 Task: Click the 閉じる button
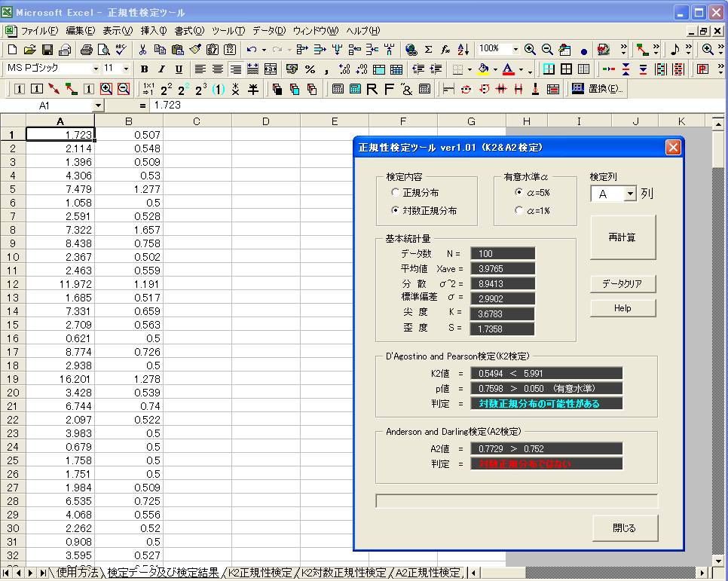pyautogui.click(x=625, y=527)
